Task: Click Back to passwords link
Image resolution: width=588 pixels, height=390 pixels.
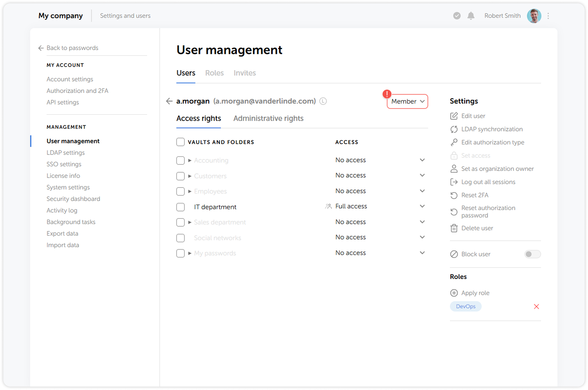Action: 73,48
